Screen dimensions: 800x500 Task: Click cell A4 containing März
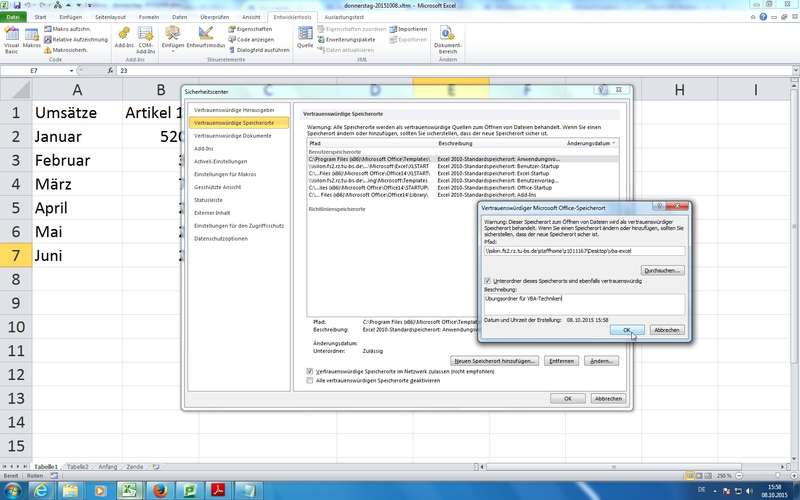click(x=77, y=184)
